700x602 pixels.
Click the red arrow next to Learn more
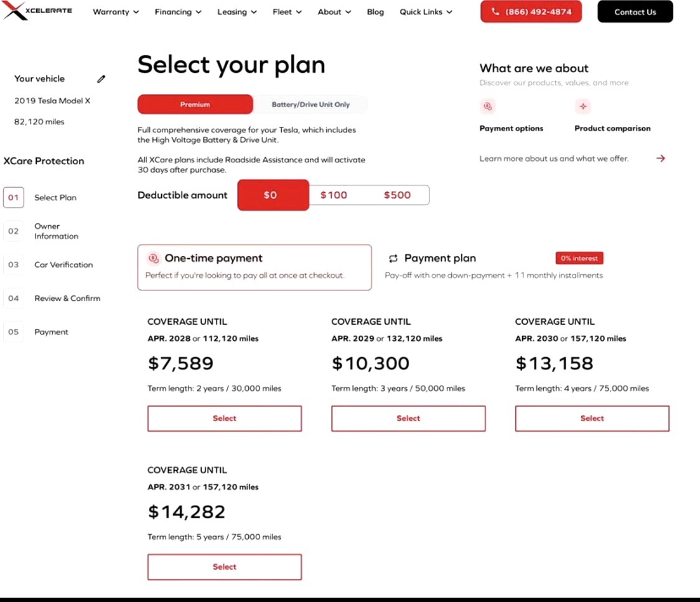[661, 159]
